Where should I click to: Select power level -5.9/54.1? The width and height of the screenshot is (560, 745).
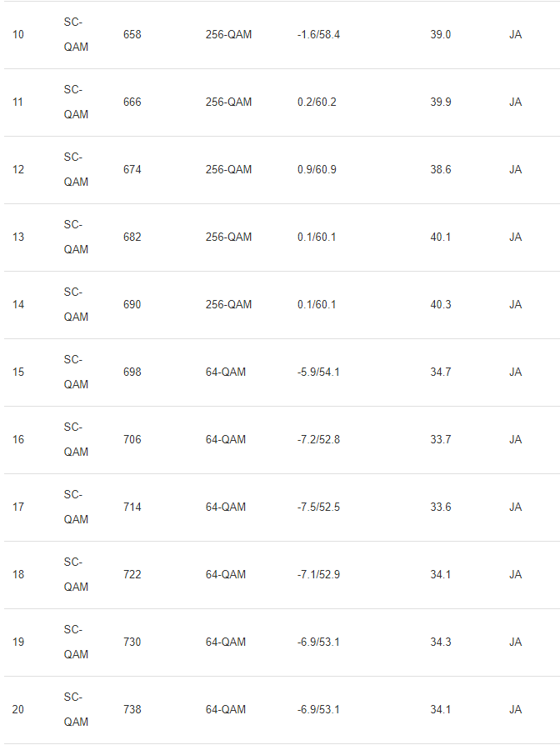(318, 372)
